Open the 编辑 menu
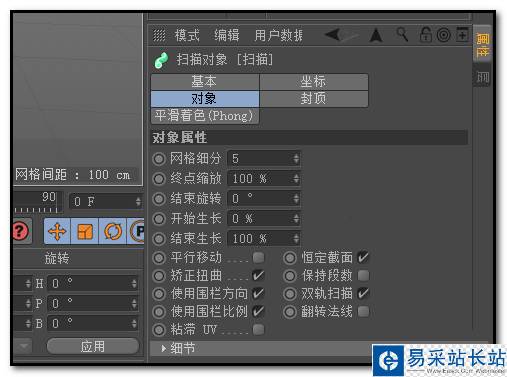 227,35
